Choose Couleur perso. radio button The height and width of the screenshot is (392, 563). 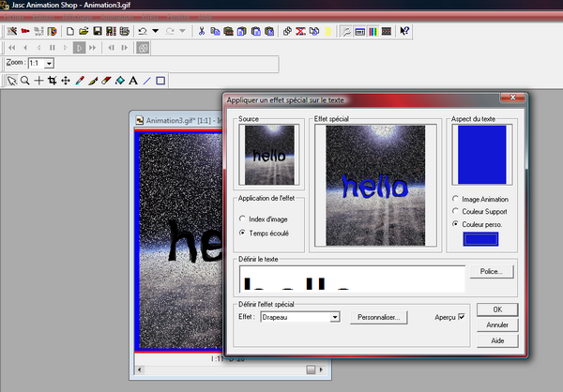click(x=455, y=223)
